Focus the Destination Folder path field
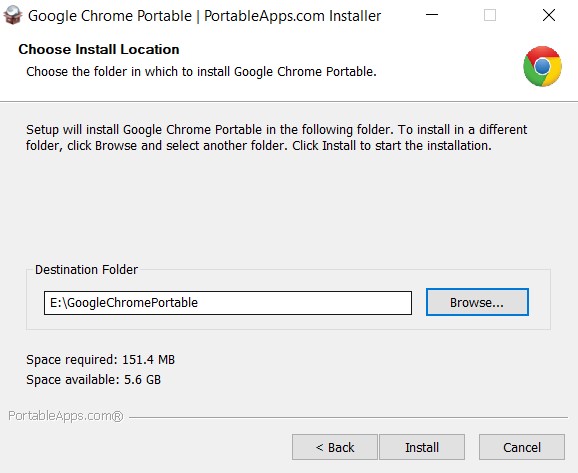578x473 pixels. [228, 303]
